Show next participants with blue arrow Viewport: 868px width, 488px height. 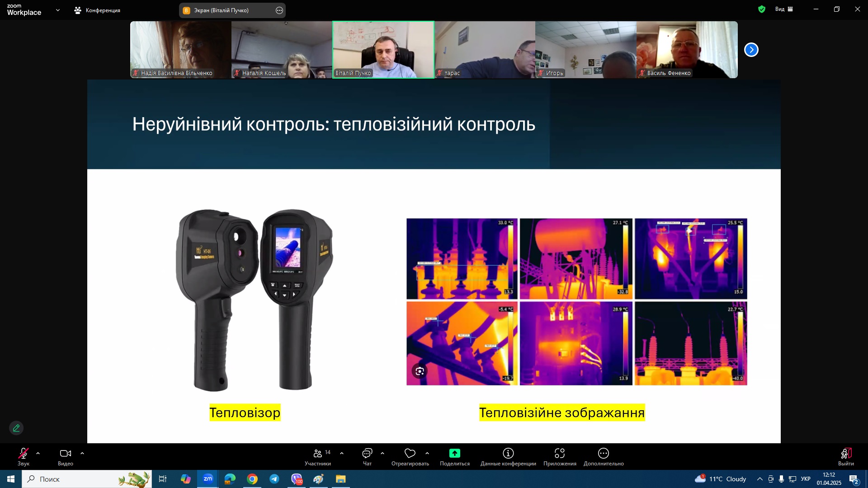coord(751,50)
